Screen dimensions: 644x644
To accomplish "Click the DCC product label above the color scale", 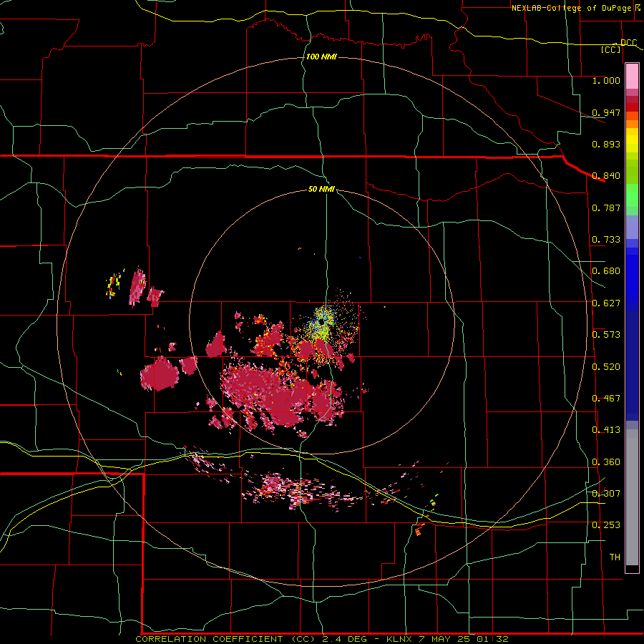I will click(628, 42).
